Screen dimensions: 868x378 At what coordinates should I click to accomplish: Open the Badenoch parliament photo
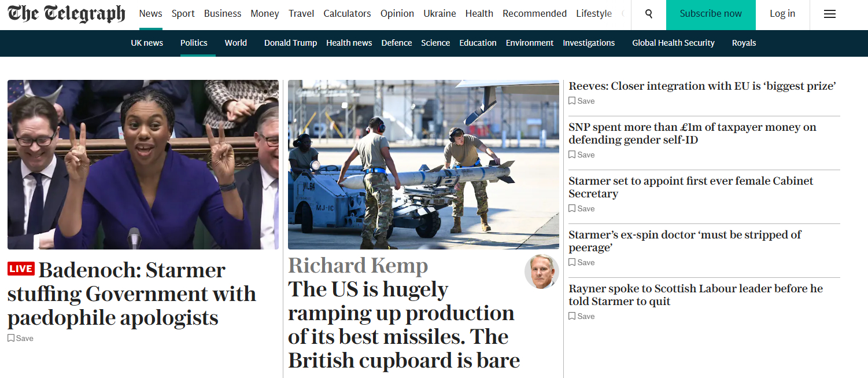point(143,164)
